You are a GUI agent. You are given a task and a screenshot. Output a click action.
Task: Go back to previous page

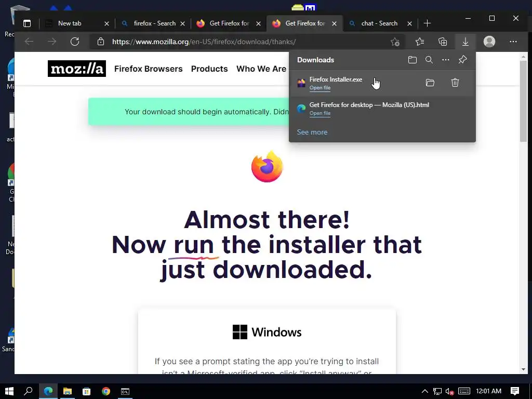29,42
